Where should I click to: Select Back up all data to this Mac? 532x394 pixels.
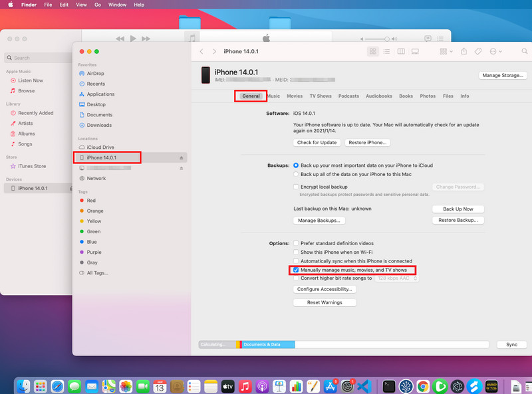click(x=297, y=174)
